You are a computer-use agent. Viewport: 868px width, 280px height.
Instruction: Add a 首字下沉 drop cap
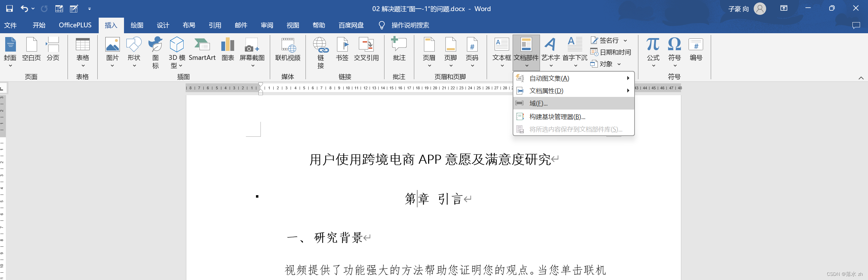pyautogui.click(x=575, y=52)
